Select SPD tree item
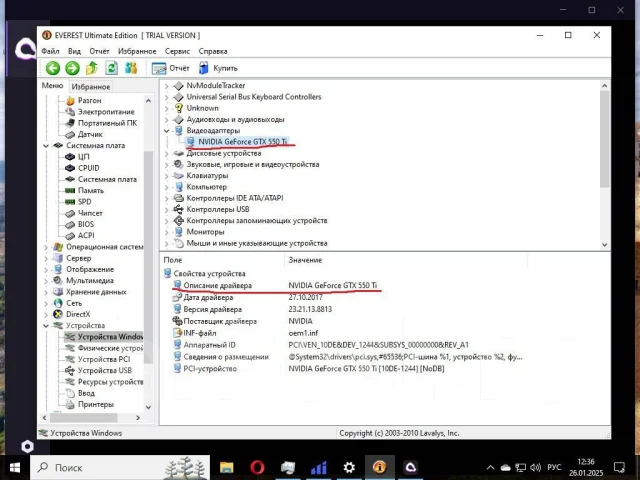The width and height of the screenshot is (640, 480). (84, 202)
